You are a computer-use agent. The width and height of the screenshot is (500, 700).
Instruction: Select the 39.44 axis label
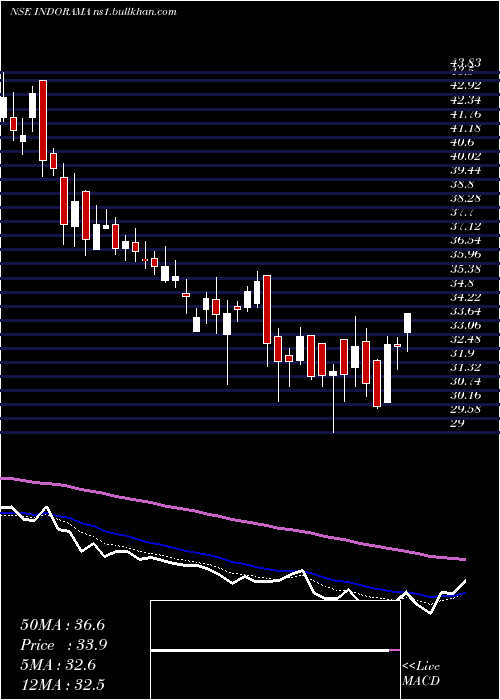466,171
